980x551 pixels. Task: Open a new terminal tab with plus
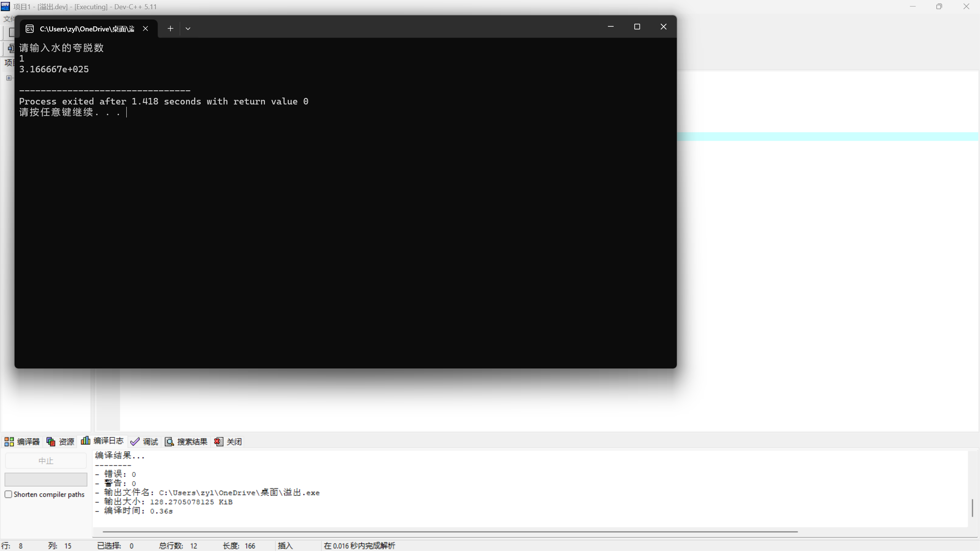[x=170, y=29]
